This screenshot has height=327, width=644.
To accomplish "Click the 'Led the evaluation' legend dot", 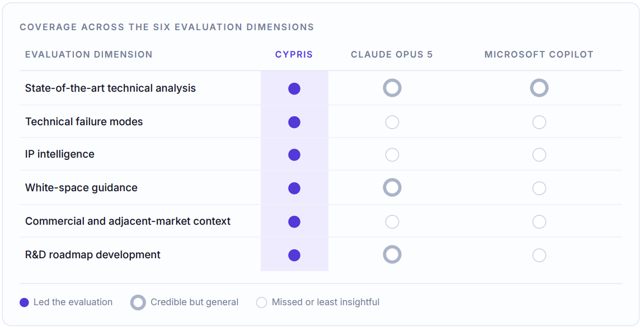I will click(24, 303).
